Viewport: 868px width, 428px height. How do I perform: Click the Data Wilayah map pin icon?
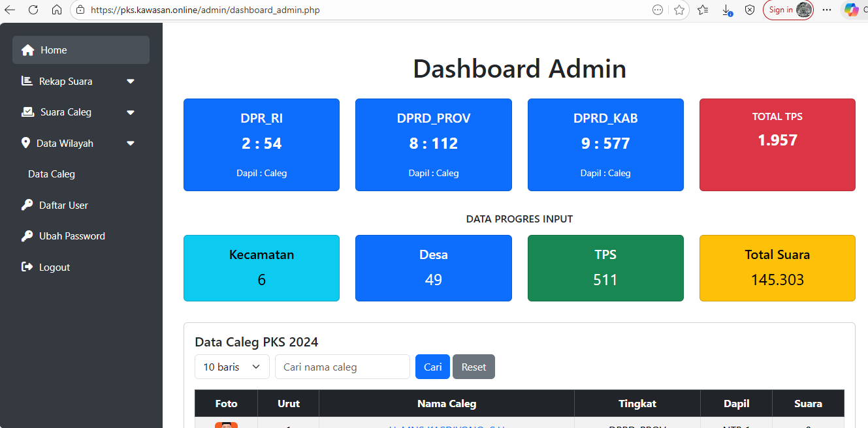26,143
